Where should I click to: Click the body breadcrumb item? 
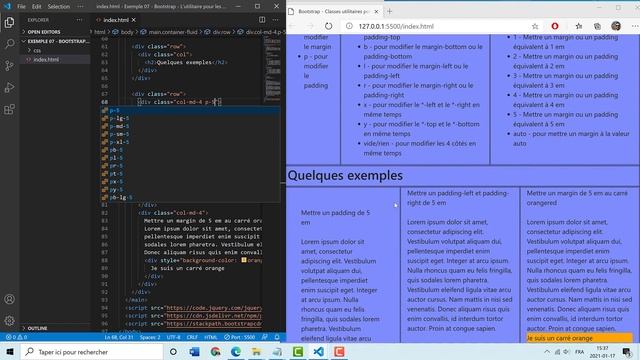[127, 32]
